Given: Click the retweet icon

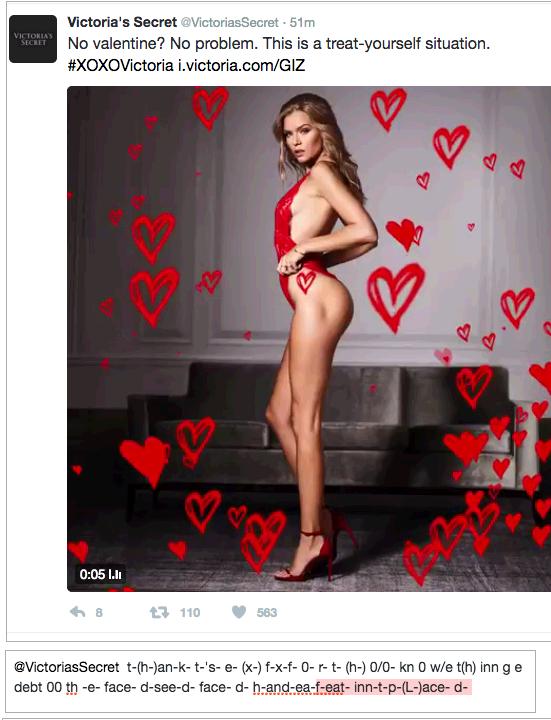Looking at the screenshot, I should coord(159,612).
